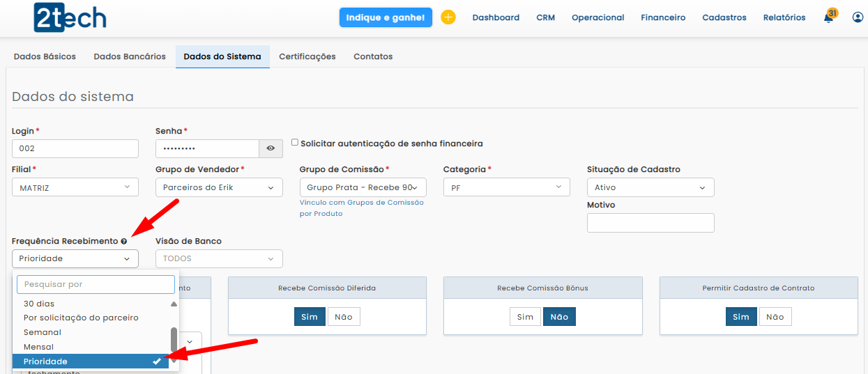868x374 pixels.
Task: Click the Indique e ganhe! button
Action: tap(386, 17)
